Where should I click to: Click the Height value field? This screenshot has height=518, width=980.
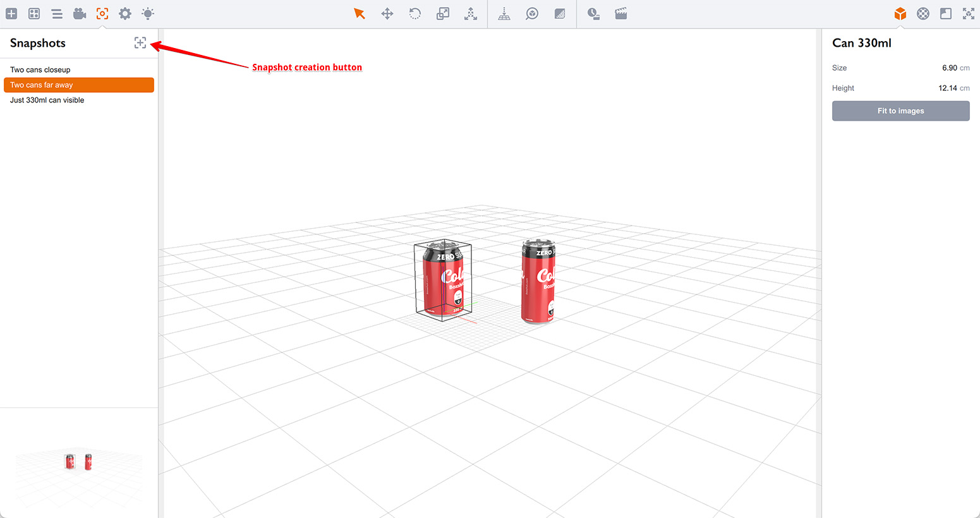[x=947, y=88]
